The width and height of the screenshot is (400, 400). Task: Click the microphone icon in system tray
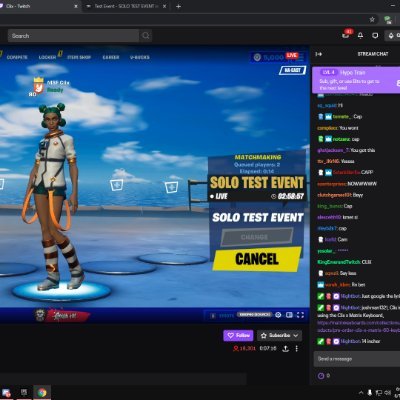click(369, 393)
